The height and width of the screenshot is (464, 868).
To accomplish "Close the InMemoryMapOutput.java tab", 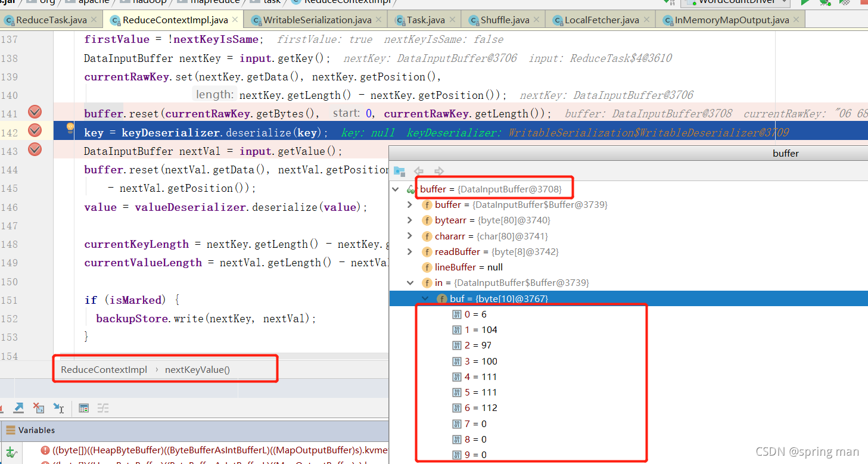I will pyautogui.click(x=796, y=20).
